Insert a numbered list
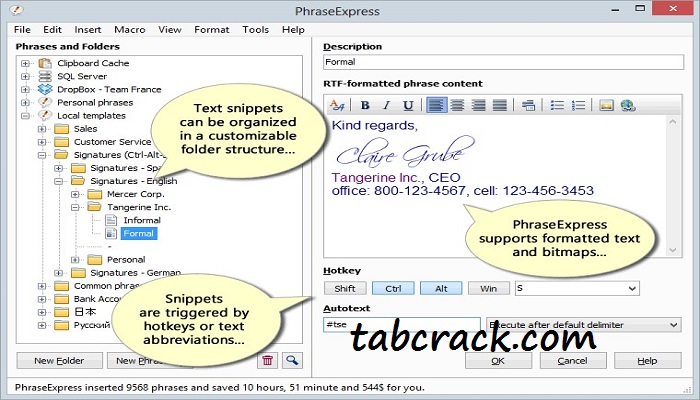Image resolution: width=700 pixels, height=400 pixels. point(578,105)
